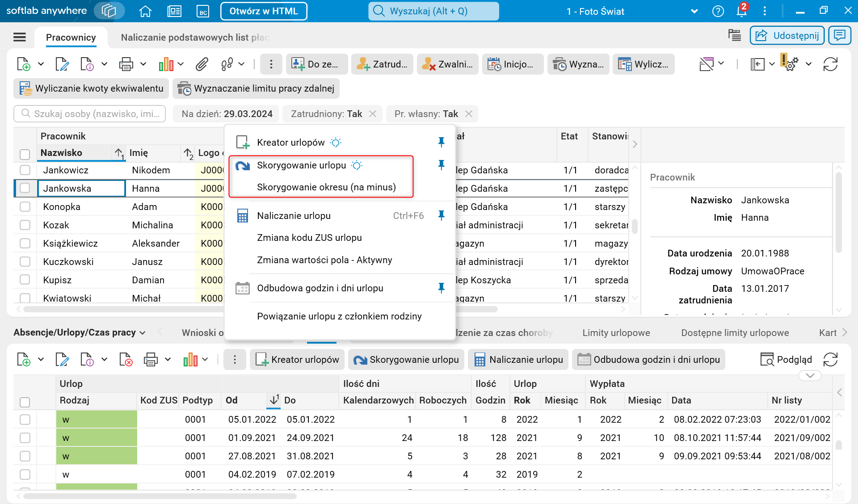
Task: Expand Absencje/Urlopy/Czas pracy section dropdown
Action: pyautogui.click(x=143, y=333)
